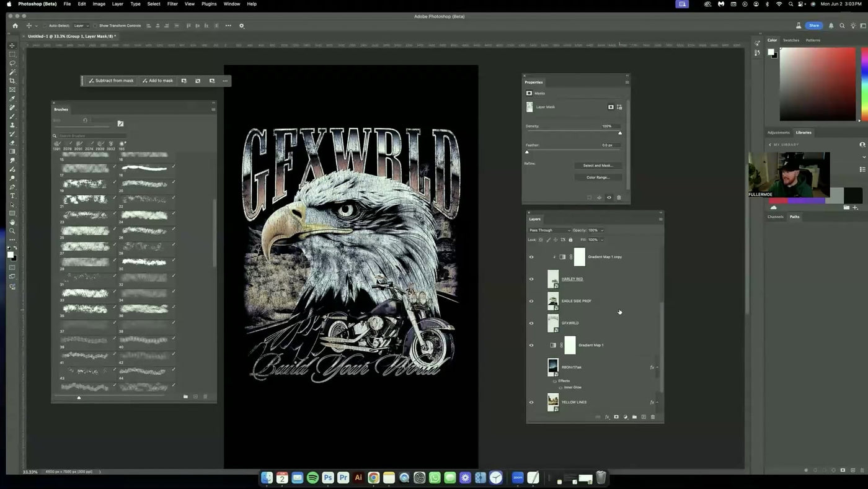This screenshot has width=868, height=489.
Task: Click the fx layer style icon at Layers bottom
Action: pyautogui.click(x=607, y=417)
